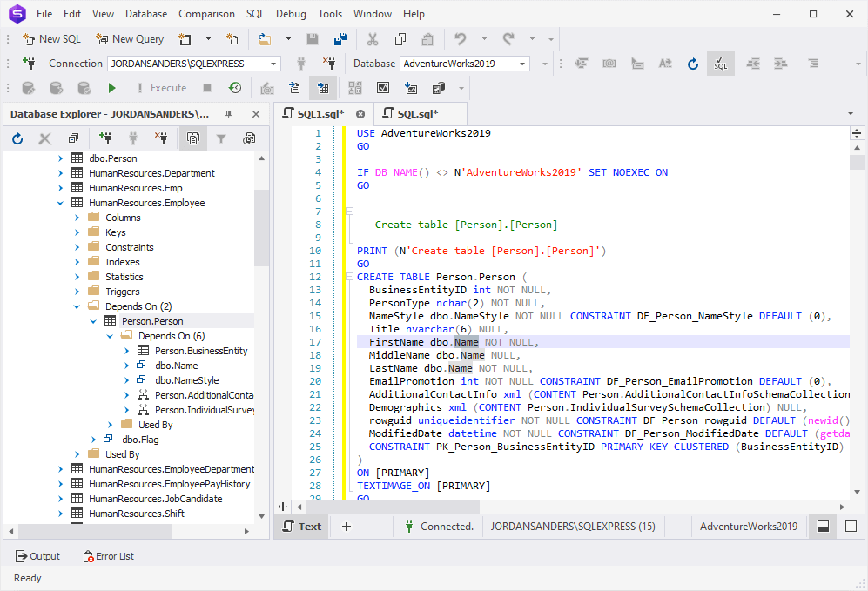Click the open file folder icon
This screenshot has width=868, height=591.
pyautogui.click(x=265, y=39)
